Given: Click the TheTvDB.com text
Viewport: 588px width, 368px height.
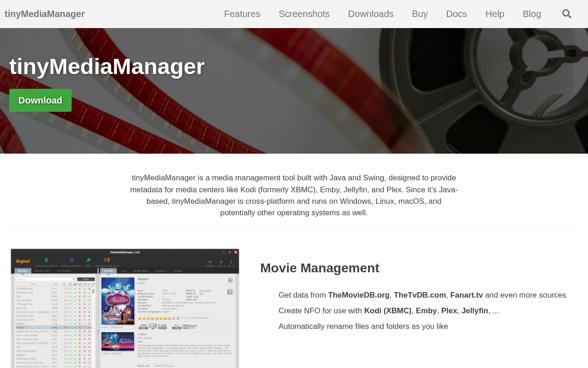Looking at the screenshot, I should [x=420, y=295].
